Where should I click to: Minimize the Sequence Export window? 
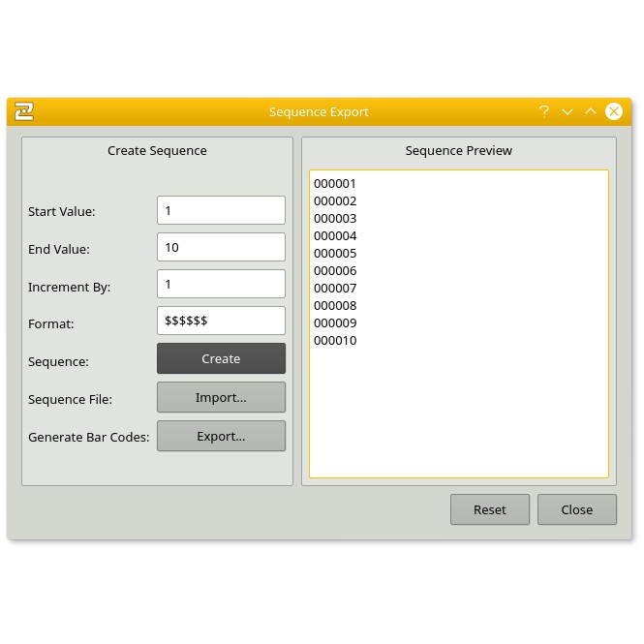click(567, 111)
